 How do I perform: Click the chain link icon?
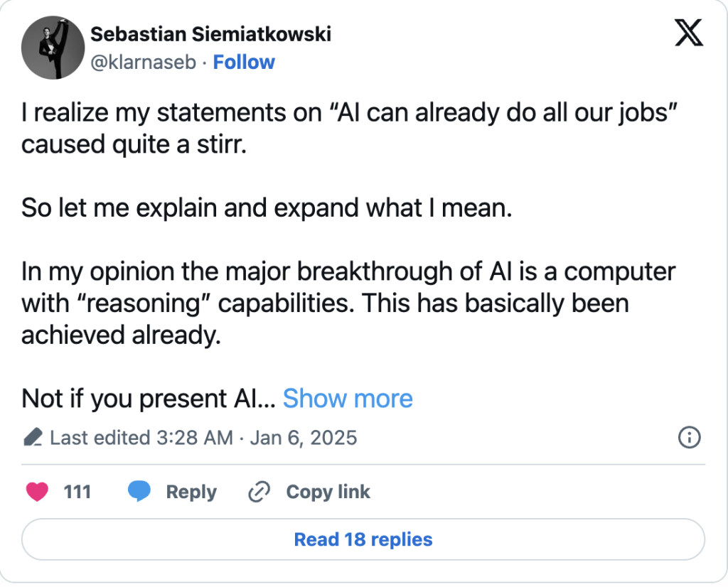pyautogui.click(x=259, y=492)
